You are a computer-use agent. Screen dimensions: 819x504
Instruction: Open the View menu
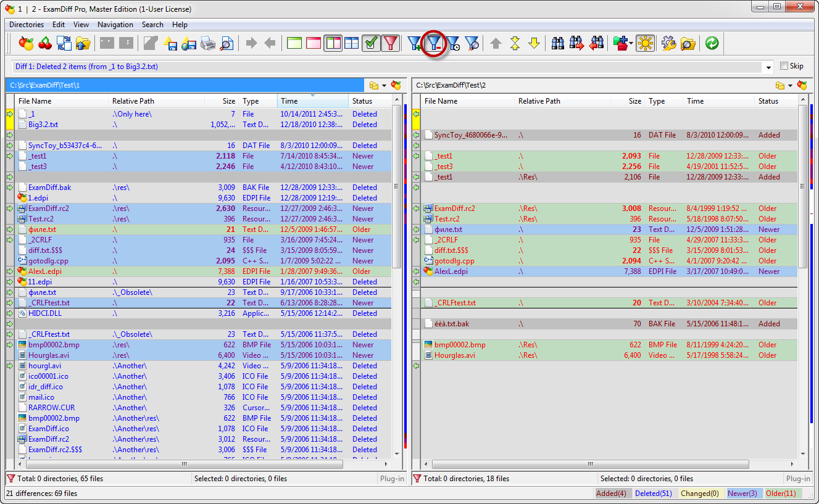pyautogui.click(x=81, y=25)
